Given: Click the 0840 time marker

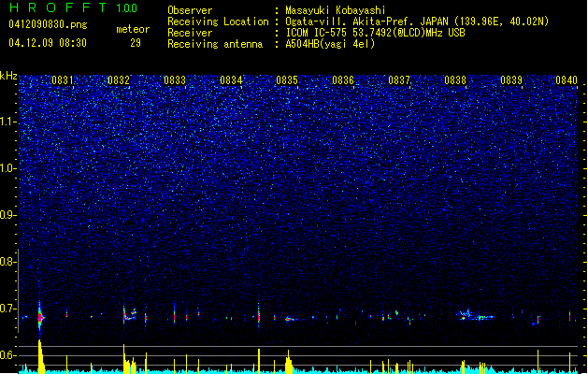Looking at the screenshot, I should tap(566, 79).
